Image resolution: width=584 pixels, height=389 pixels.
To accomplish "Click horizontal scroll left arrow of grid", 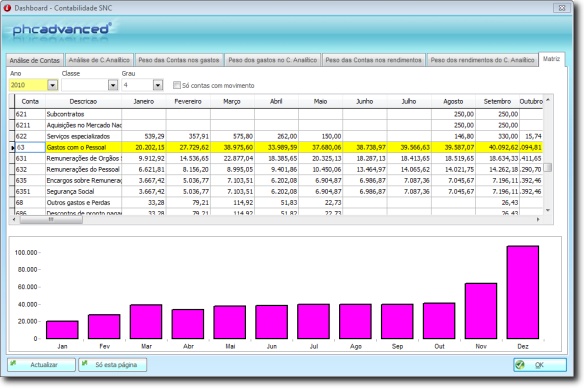I will tap(14, 219).
